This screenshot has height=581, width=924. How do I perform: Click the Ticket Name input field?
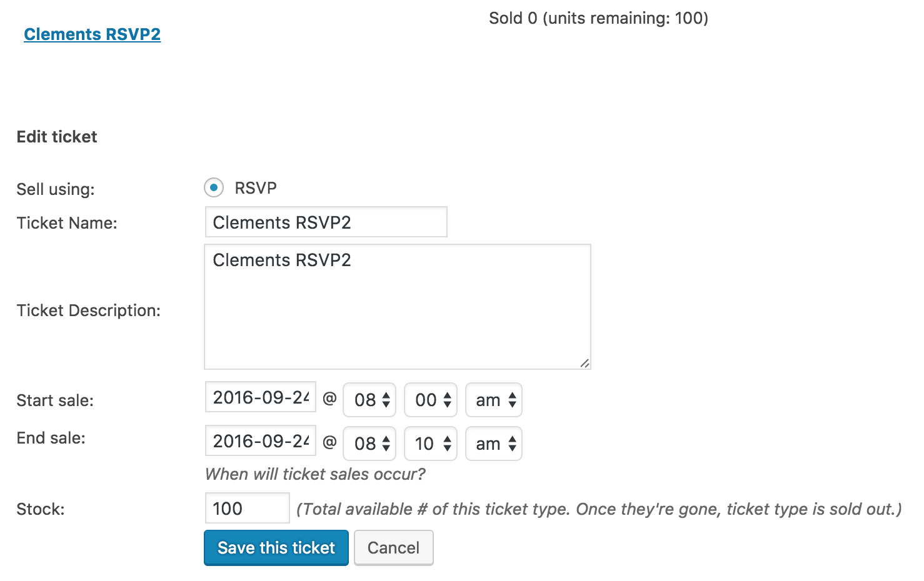[326, 222]
